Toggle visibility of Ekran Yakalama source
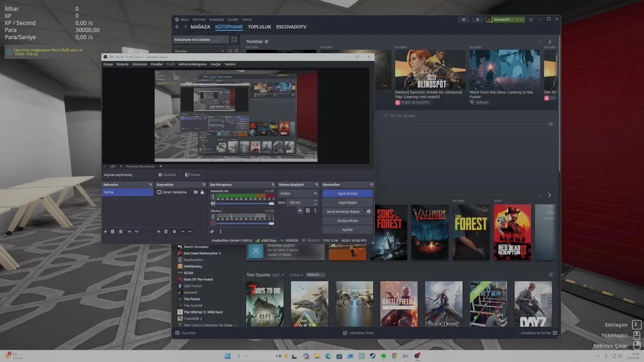 (x=196, y=192)
